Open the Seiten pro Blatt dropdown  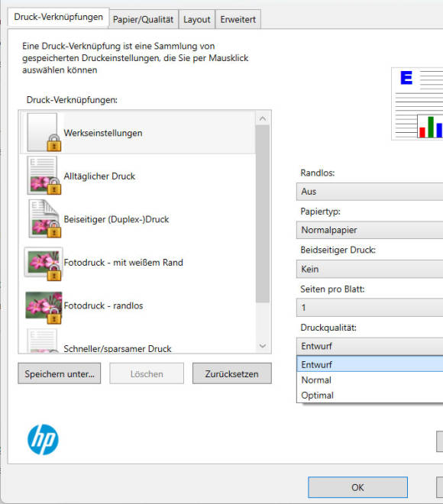tap(370, 308)
